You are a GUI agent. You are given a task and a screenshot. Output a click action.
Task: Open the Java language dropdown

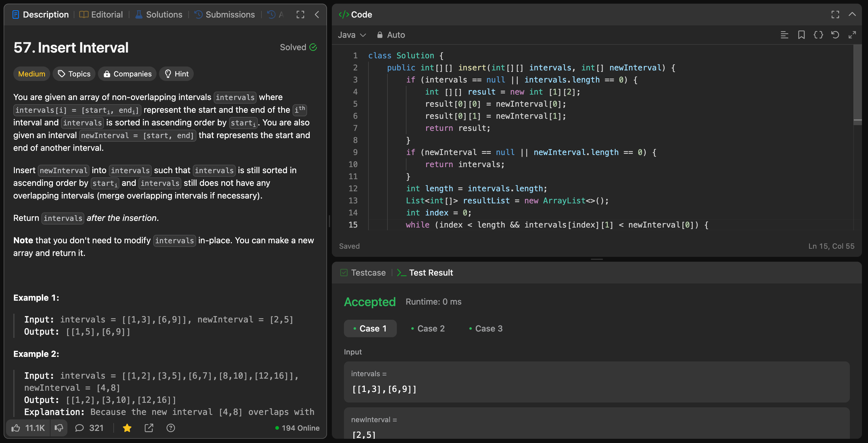[352, 35]
